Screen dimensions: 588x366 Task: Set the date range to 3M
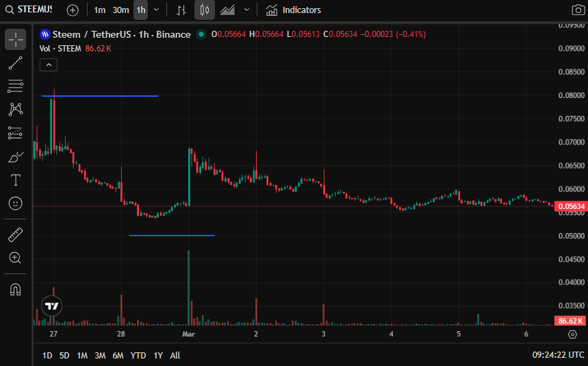100,356
